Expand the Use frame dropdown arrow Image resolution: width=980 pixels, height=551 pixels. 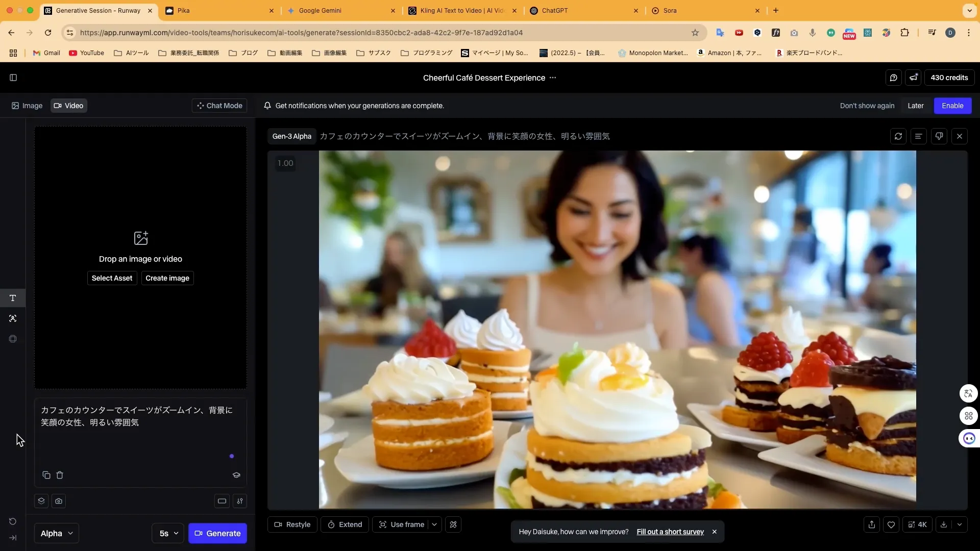click(x=434, y=524)
